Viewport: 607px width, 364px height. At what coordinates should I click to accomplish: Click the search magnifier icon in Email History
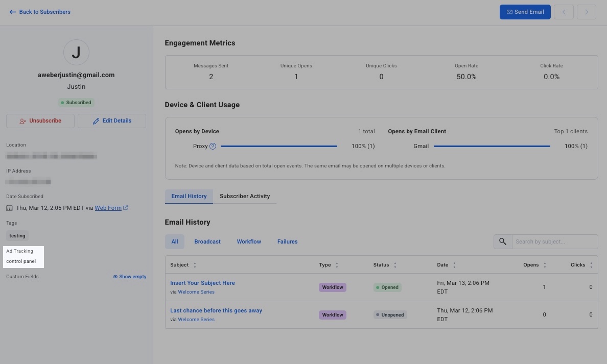[503, 241]
